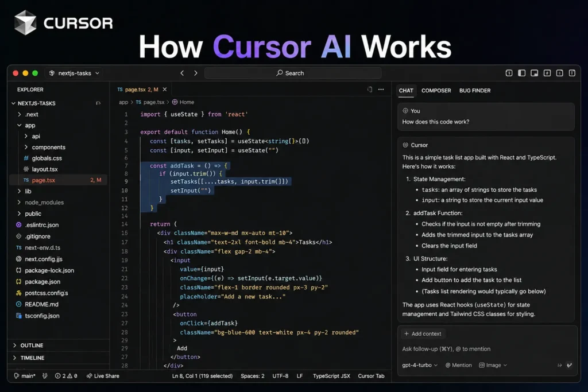The image size is (588, 392).
Task: Open tsconfig.json file
Action: (42, 316)
